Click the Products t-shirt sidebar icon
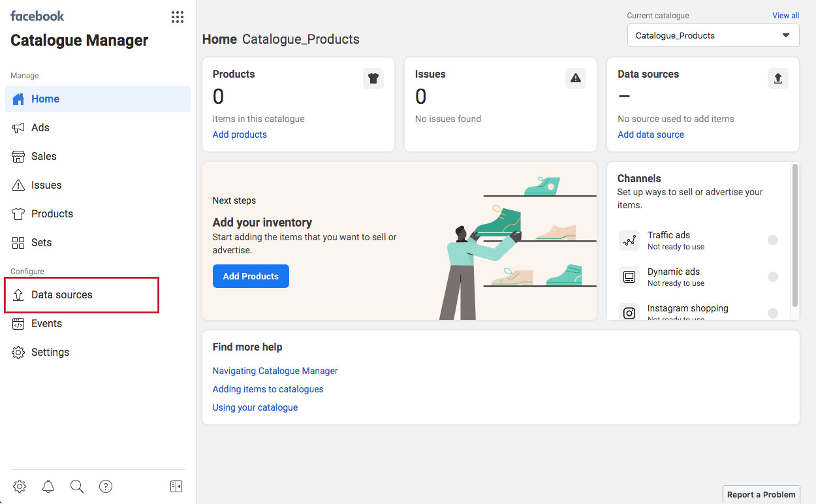 [x=18, y=214]
